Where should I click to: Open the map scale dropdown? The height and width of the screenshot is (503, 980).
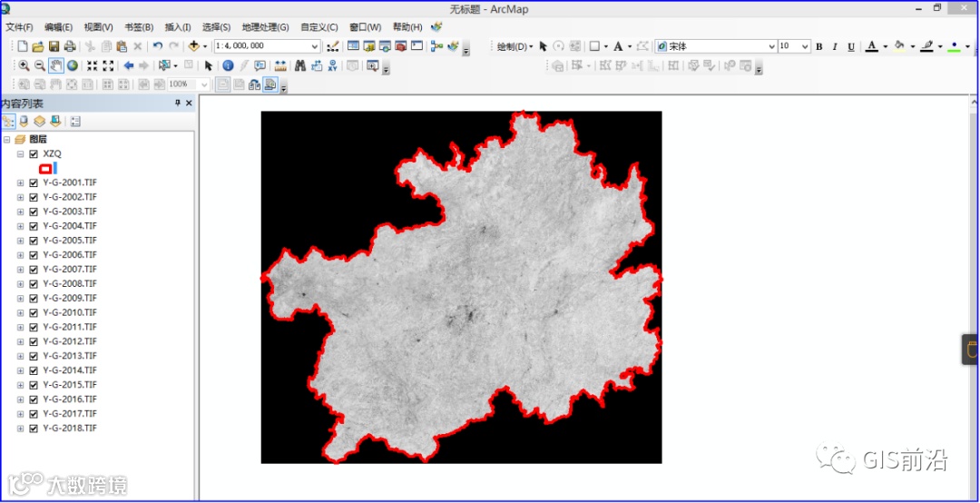coord(315,46)
